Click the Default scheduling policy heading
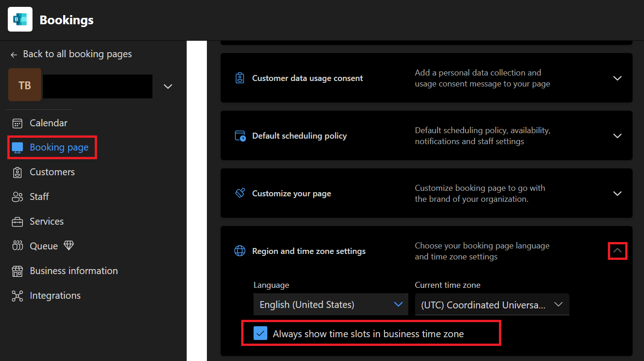Viewport: 644px width, 361px height. pos(299,136)
